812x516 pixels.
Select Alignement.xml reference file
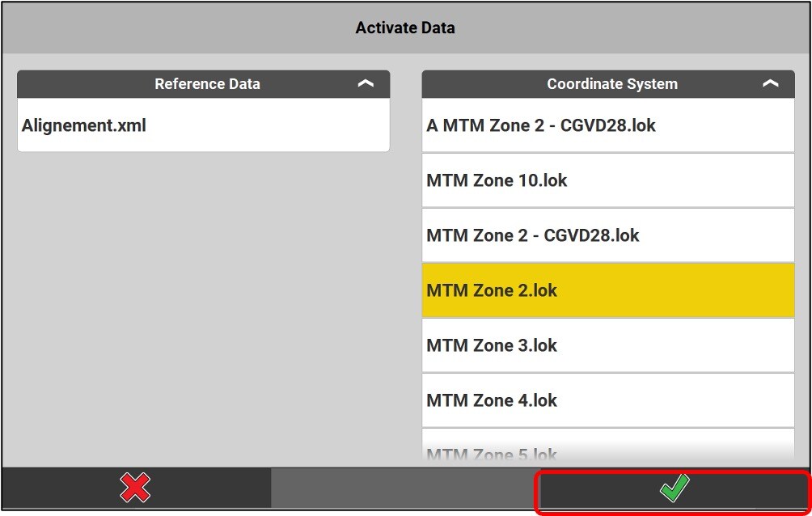(x=84, y=126)
